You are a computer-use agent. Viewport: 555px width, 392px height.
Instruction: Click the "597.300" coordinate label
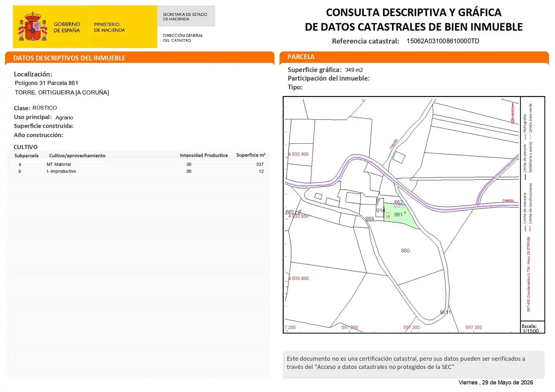[412, 327]
